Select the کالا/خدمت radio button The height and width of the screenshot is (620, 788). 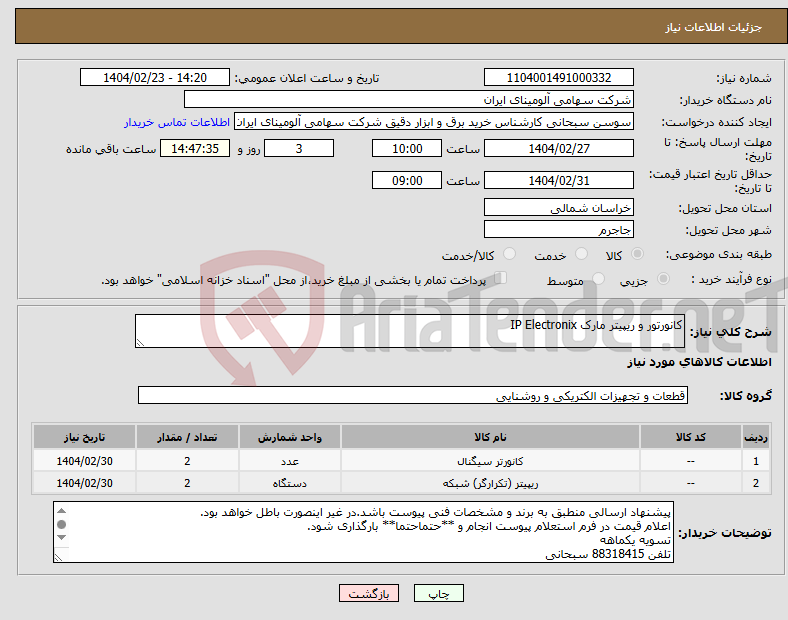pyautogui.click(x=509, y=254)
